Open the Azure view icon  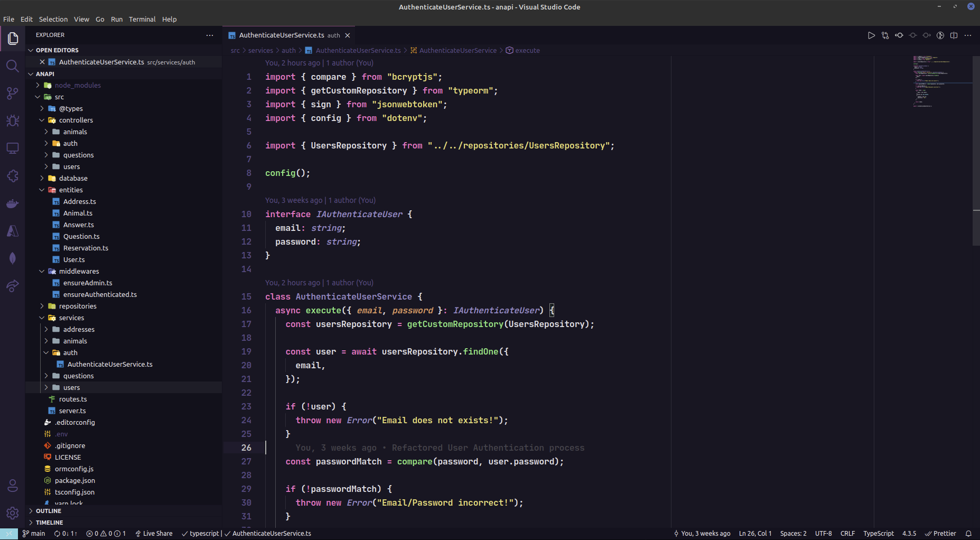click(13, 231)
